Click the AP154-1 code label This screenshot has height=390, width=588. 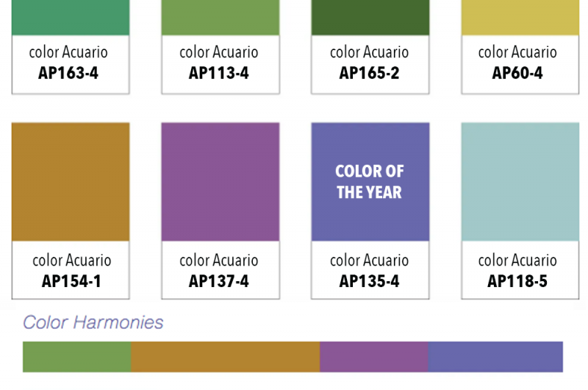[72, 281]
